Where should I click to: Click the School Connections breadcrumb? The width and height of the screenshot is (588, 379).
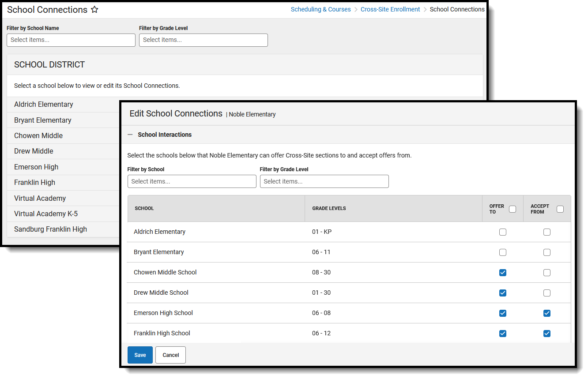(457, 9)
